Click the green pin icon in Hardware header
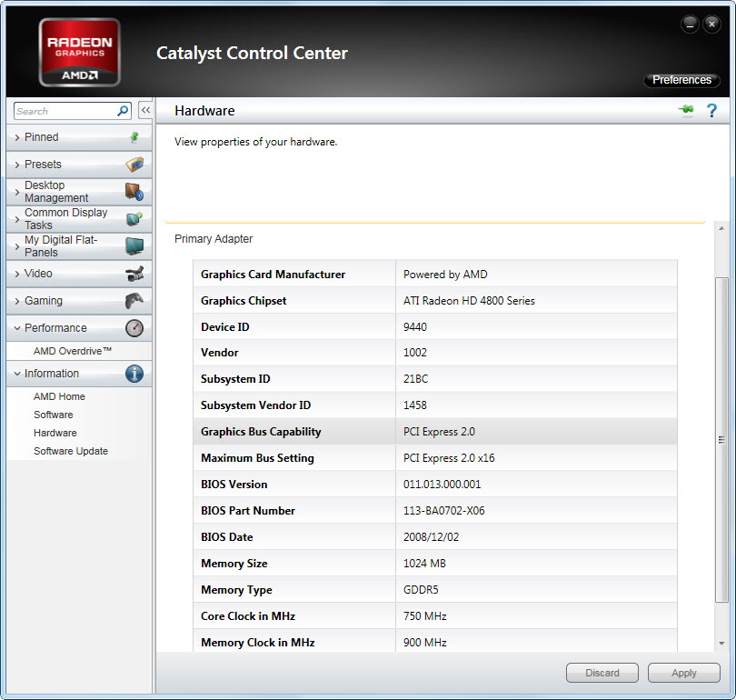Viewport: 736px width, 700px height. click(686, 111)
